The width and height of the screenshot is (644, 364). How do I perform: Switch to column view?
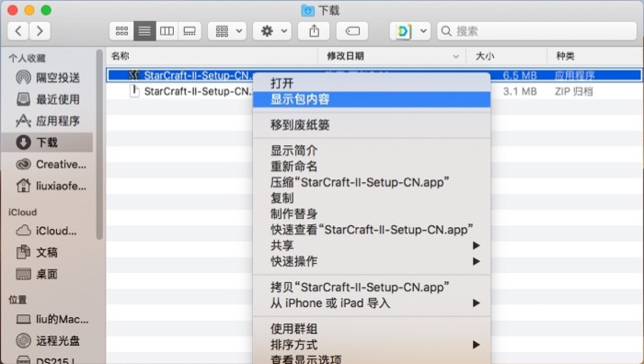167,31
